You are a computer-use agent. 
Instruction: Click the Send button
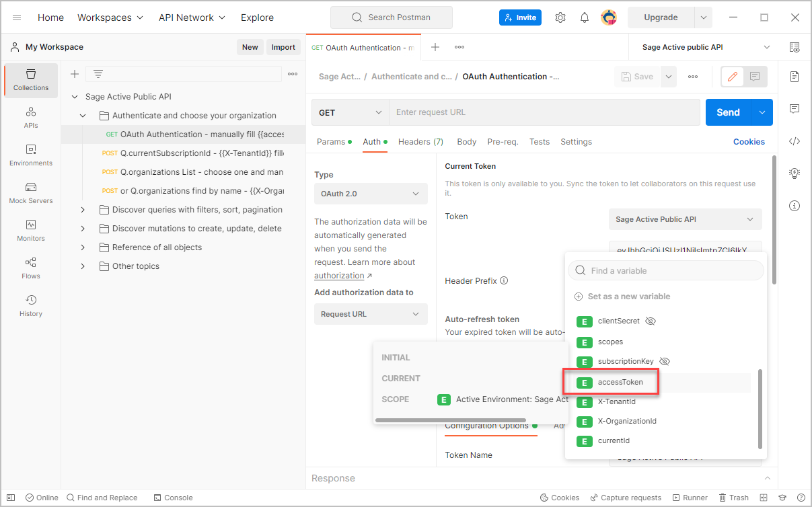tap(728, 112)
